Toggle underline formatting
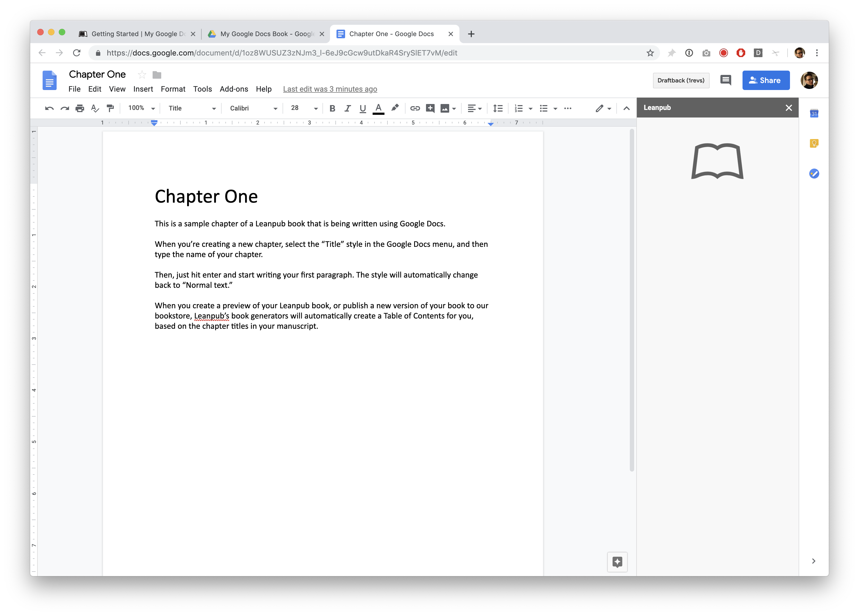This screenshot has width=859, height=616. (x=363, y=108)
